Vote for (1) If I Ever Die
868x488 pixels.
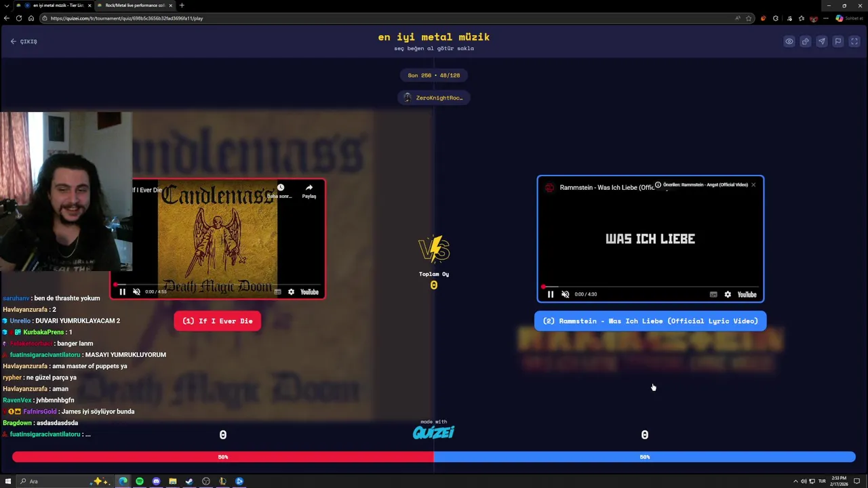pyautogui.click(x=217, y=321)
